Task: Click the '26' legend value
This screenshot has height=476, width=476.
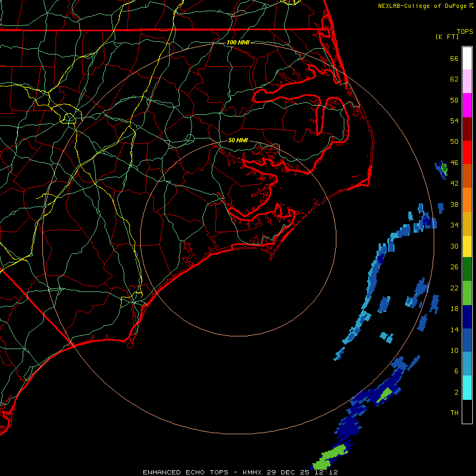Action: [x=454, y=267]
